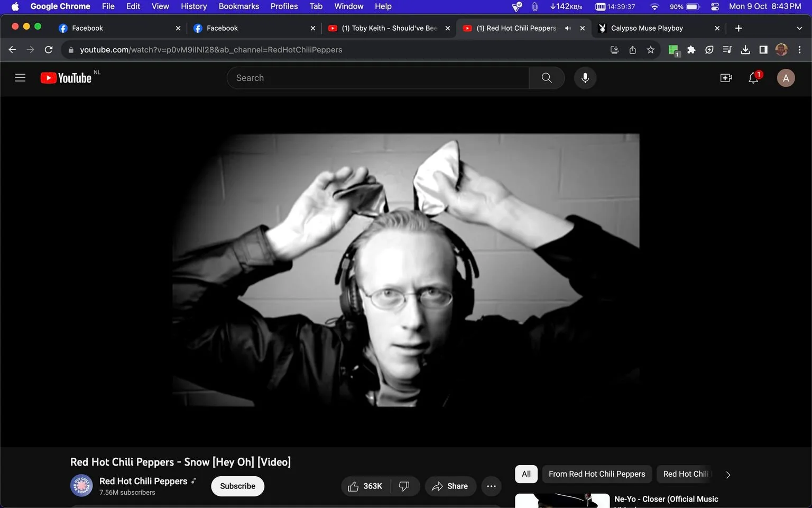Open a new tab with plus button
Image resolution: width=812 pixels, height=508 pixels.
tap(739, 28)
